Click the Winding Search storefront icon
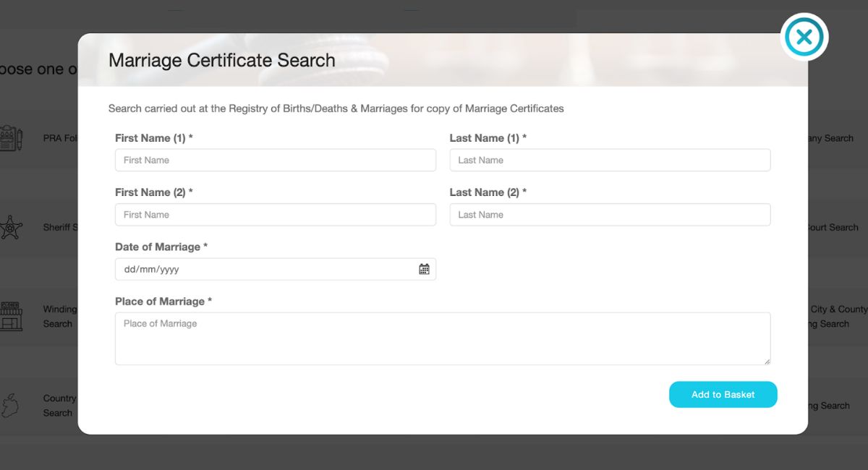 tap(11, 316)
